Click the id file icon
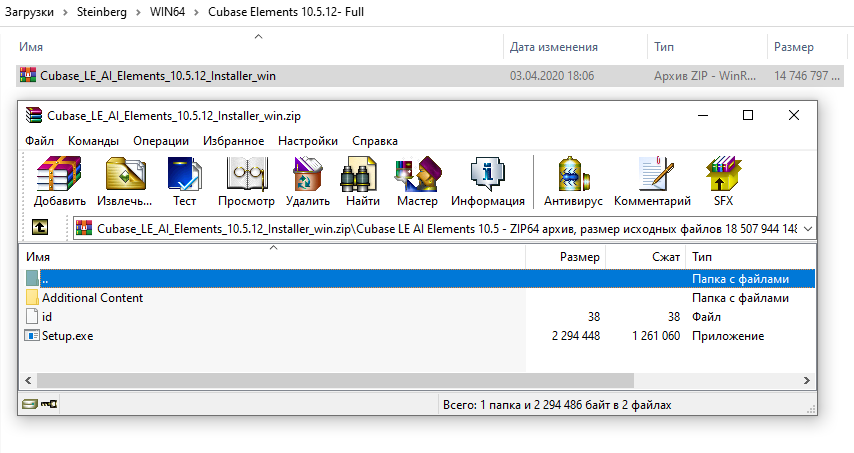Viewport: 854px width, 453px height. 32,316
